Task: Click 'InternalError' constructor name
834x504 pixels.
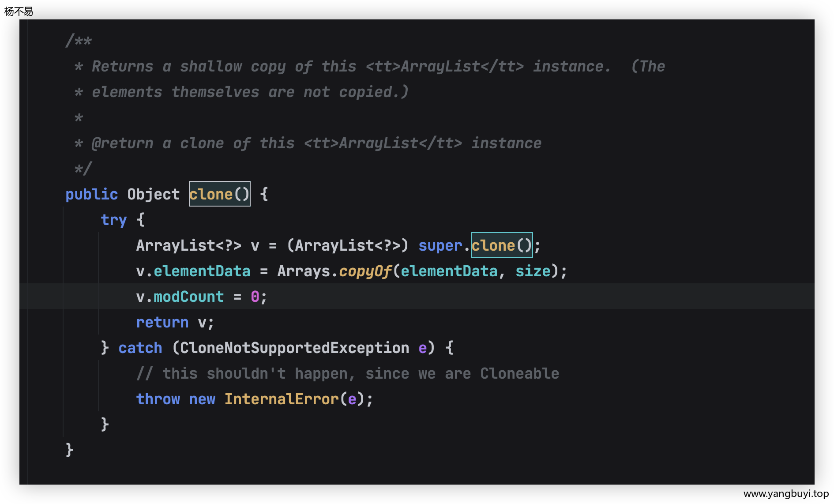Action: click(282, 399)
